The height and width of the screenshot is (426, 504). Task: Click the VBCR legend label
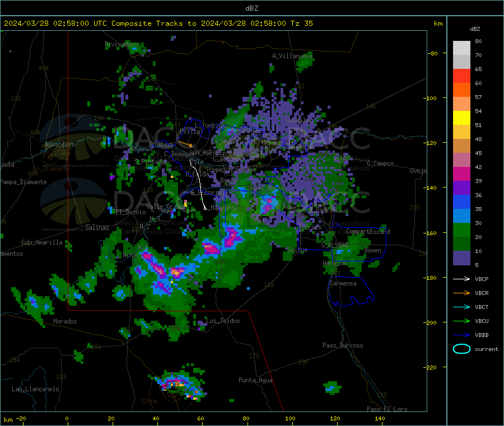482,293
